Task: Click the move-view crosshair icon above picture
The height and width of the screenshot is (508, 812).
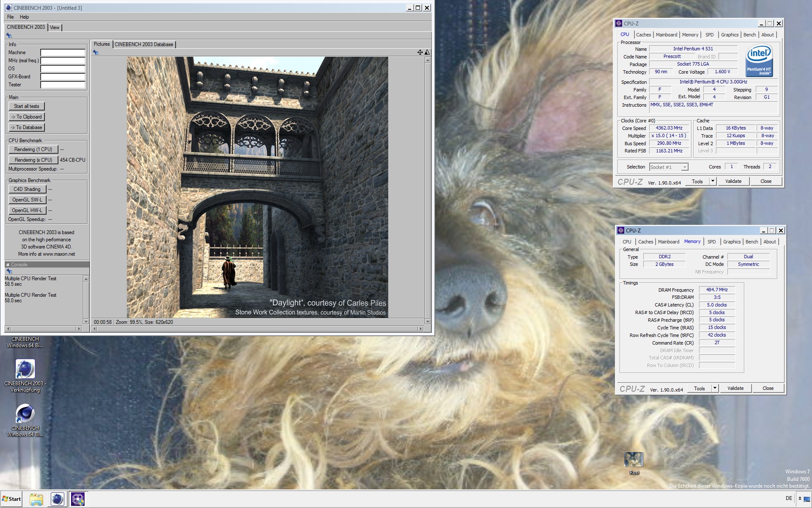Action: 420,52
